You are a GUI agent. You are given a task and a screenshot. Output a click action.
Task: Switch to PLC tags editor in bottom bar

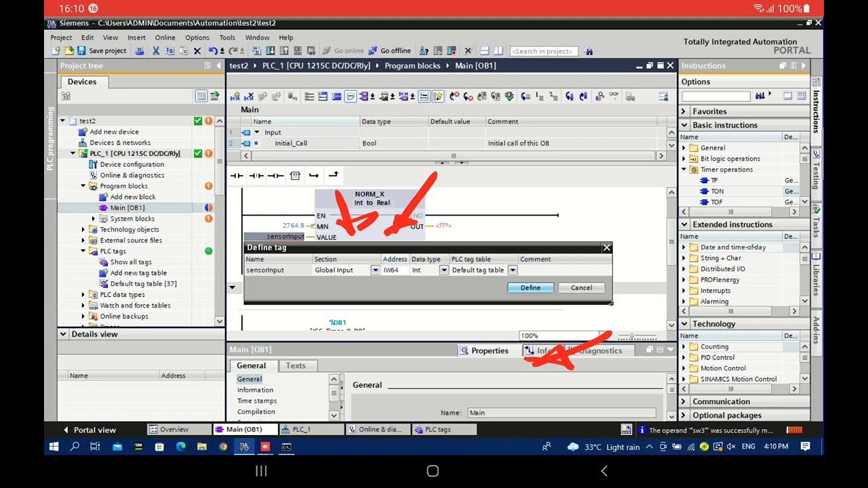click(x=444, y=429)
